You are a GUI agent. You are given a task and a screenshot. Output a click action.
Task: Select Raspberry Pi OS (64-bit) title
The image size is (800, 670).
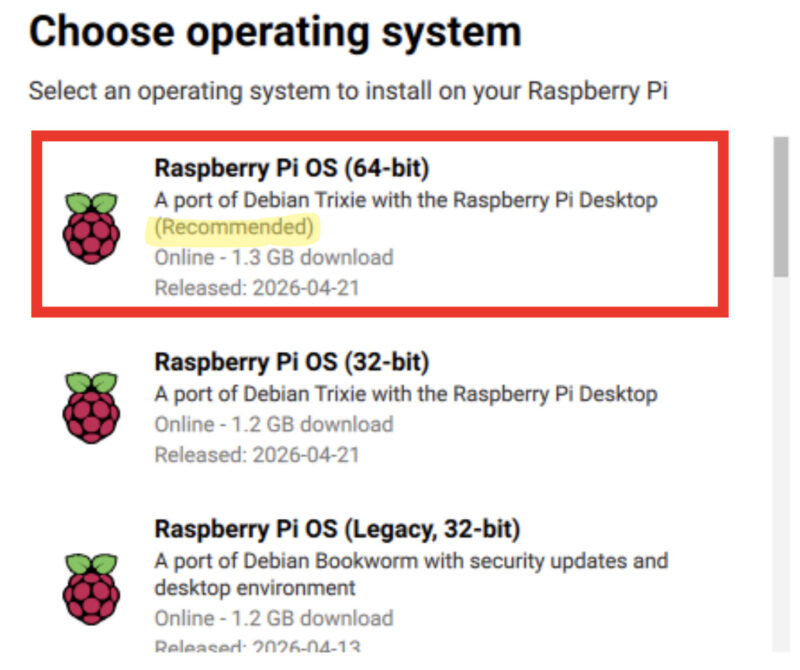292,168
